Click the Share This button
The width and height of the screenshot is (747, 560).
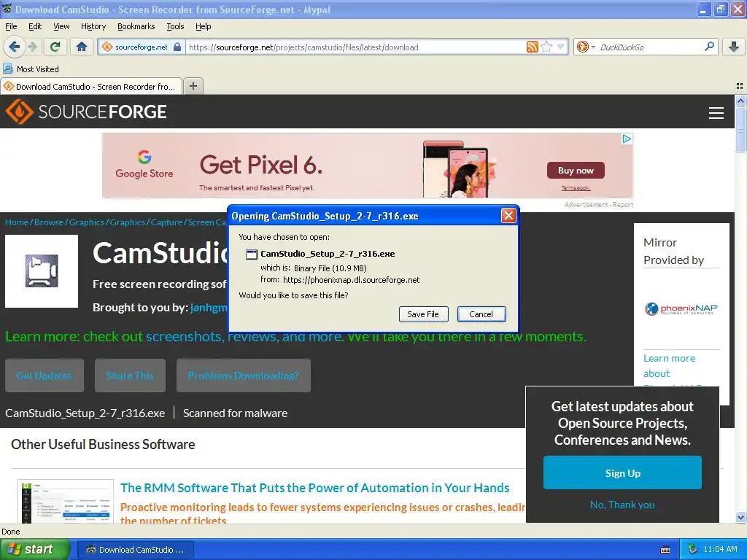130,376
